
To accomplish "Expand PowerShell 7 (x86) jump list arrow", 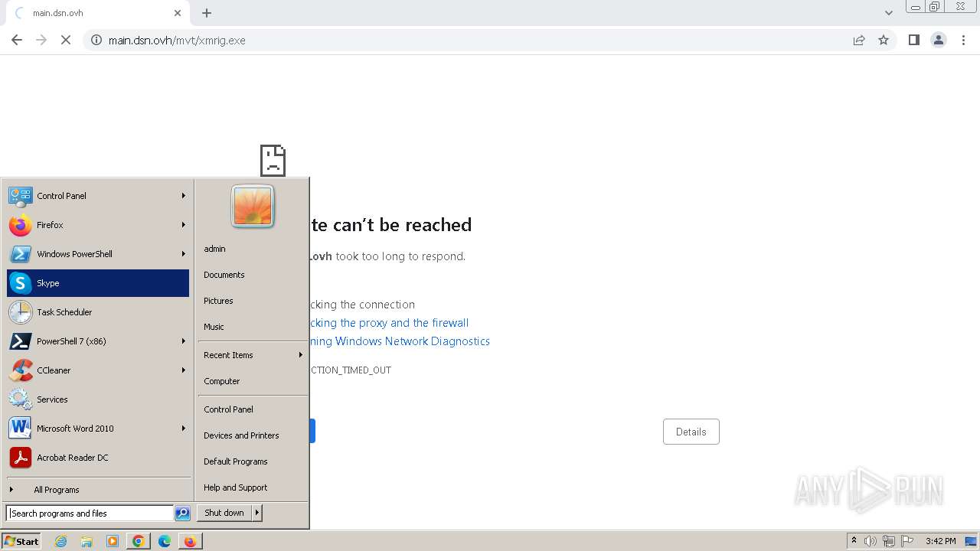I will [x=184, y=341].
